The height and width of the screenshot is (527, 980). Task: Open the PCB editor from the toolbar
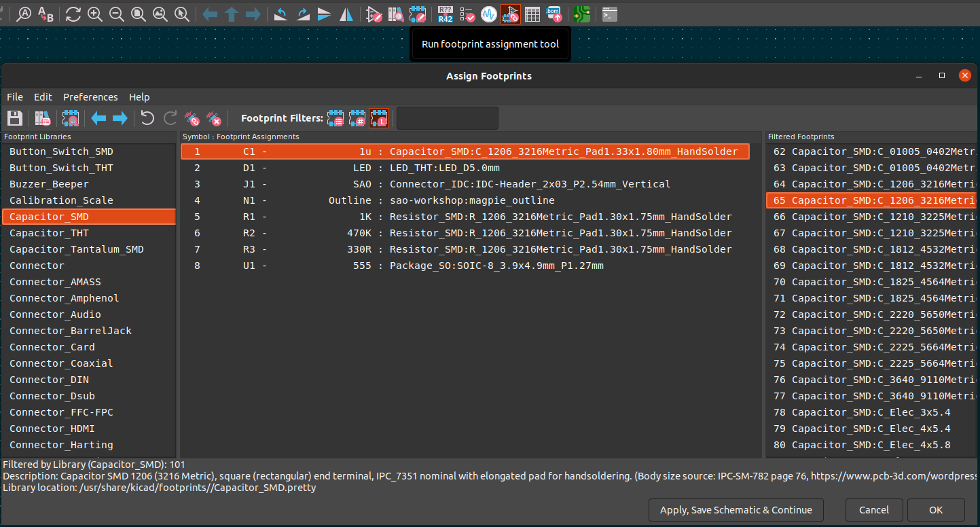click(581, 14)
